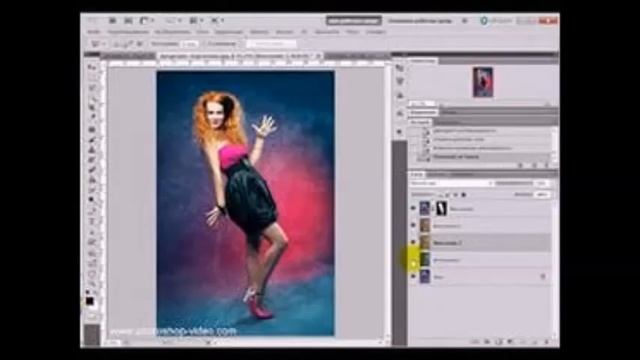The width and height of the screenshot is (640, 360).
Task: Select the History Brush tool
Action: tap(92, 160)
